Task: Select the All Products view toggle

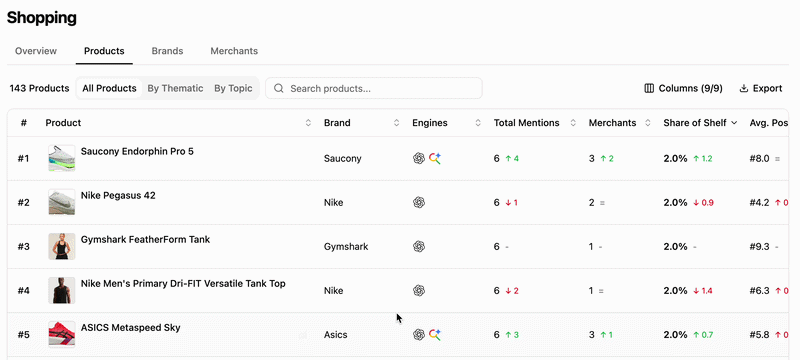Action: 109,88
